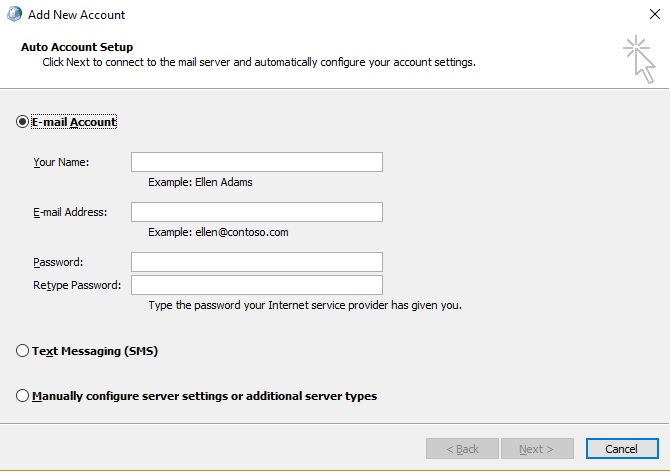This screenshot has width=670, height=472.
Task: Click the "Your Name:" label
Action: pyautogui.click(x=61, y=162)
